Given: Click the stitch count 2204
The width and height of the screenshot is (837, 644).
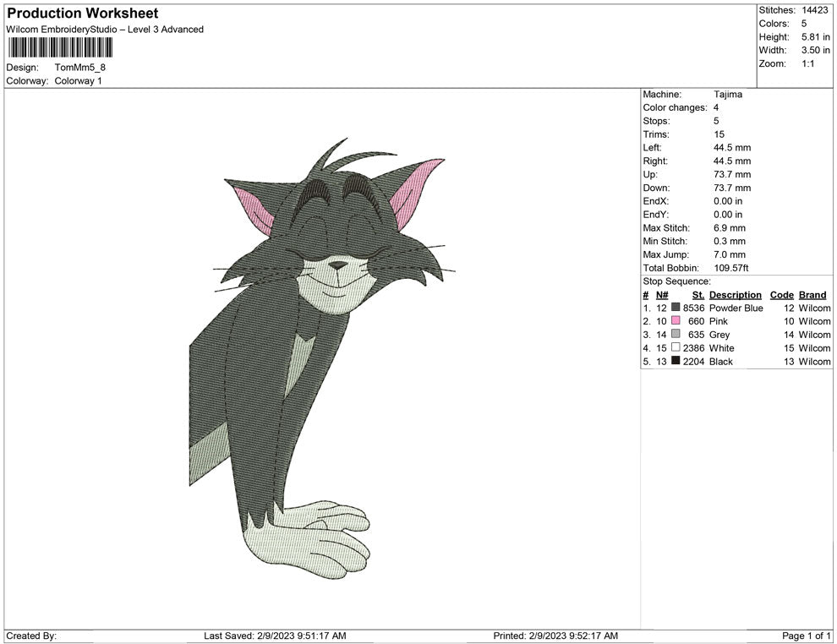Looking at the screenshot, I should click(694, 361).
